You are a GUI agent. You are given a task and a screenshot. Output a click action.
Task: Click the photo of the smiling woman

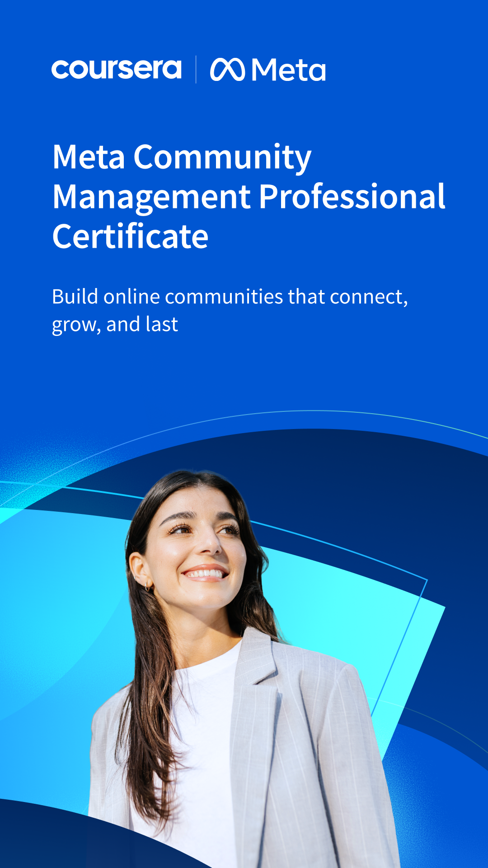244,669
